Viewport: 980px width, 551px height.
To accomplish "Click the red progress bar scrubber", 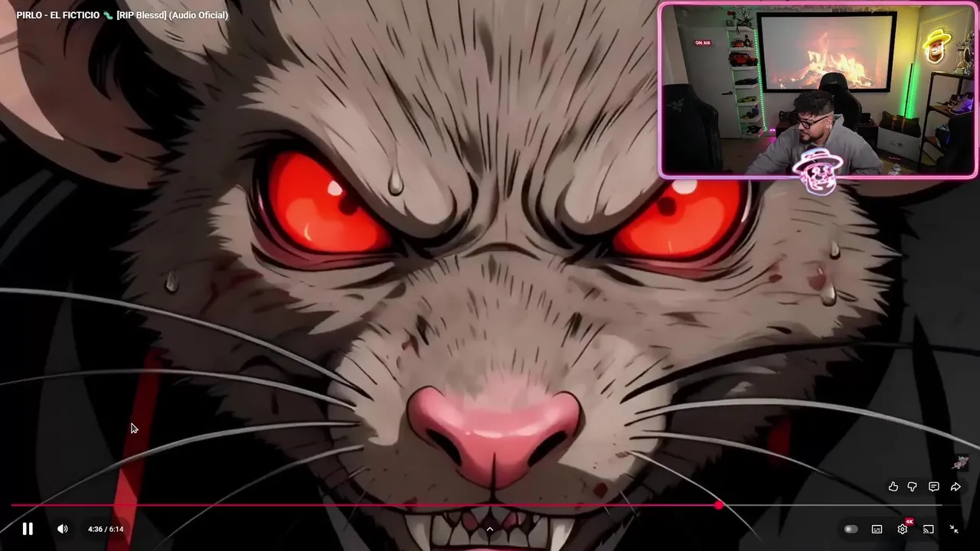I will pyautogui.click(x=719, y=505).
